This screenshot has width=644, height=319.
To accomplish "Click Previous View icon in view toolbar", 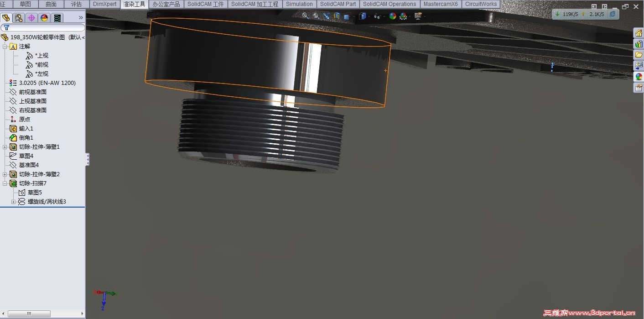I will 327,16.
